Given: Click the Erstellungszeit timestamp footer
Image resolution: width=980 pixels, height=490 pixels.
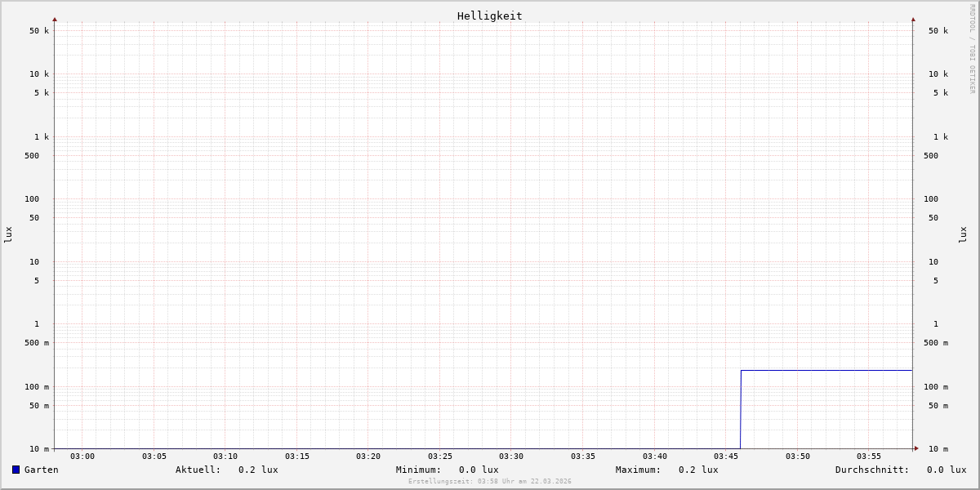Looking at the screenshot, I should pos(489,482).
